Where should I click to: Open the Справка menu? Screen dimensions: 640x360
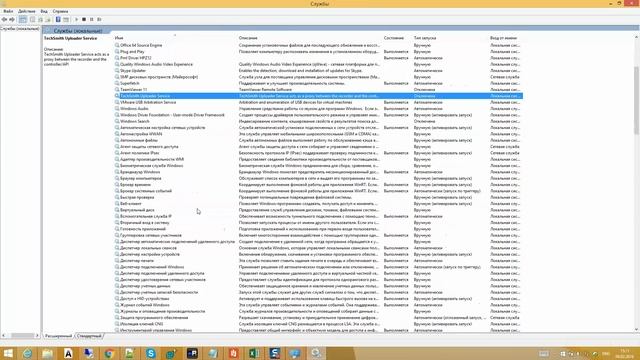click(60, 11)
